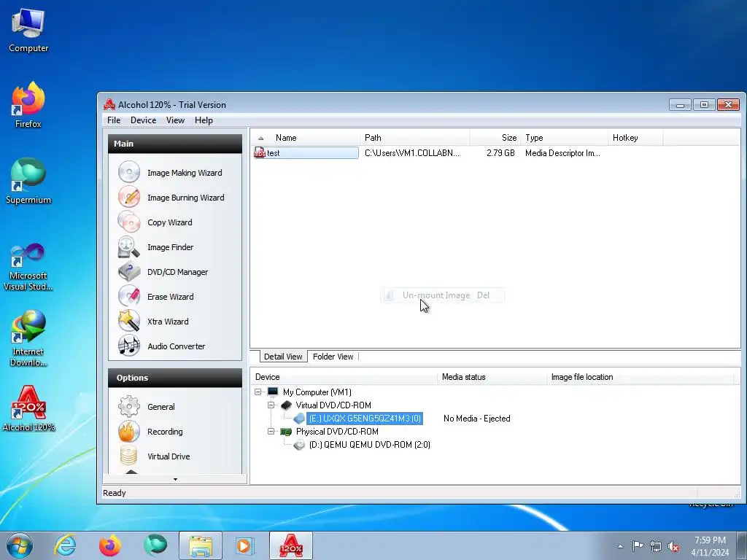
Task: Open the Windows Start menu
Action: point(20,545)
